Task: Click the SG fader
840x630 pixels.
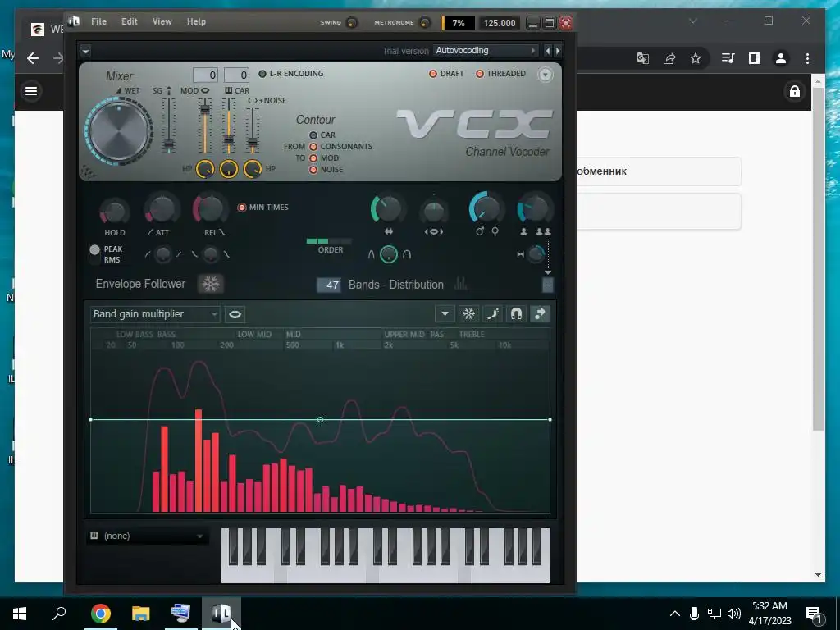Action: pyautogui.click(x=169, y=144)
